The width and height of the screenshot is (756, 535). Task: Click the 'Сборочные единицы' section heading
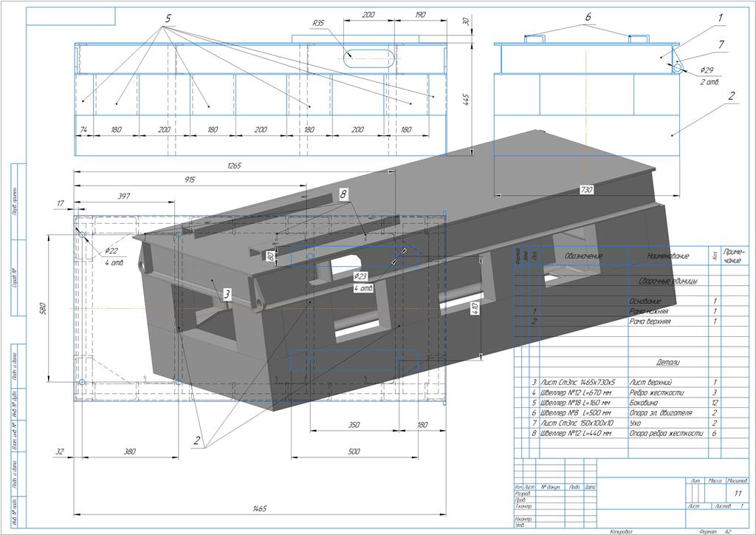pos(667,281)
